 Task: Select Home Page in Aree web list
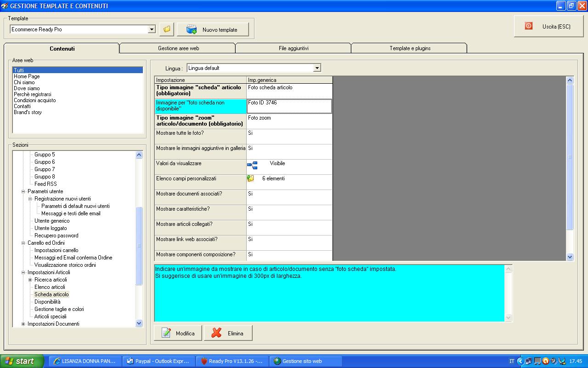[x=27, y=76]
